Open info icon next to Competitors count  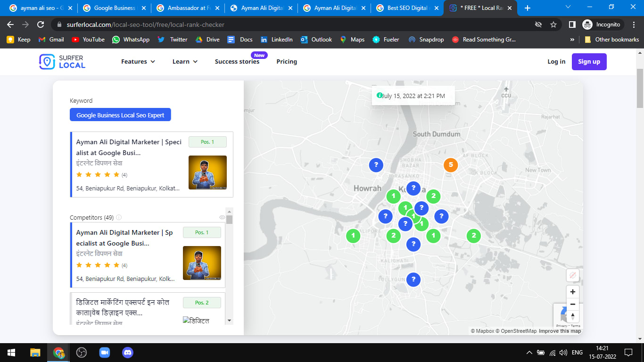coord(119,217)
